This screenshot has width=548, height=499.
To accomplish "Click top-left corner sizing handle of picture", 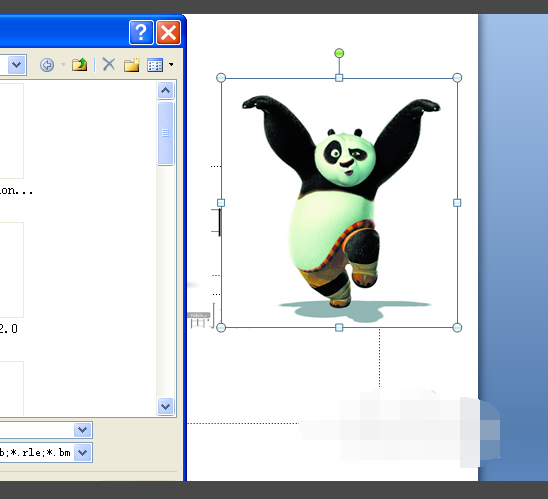I will [221, 78].
